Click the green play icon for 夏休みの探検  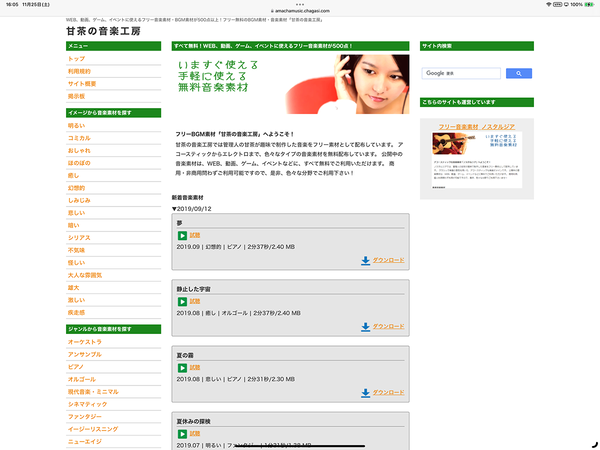tap(182, 434)
